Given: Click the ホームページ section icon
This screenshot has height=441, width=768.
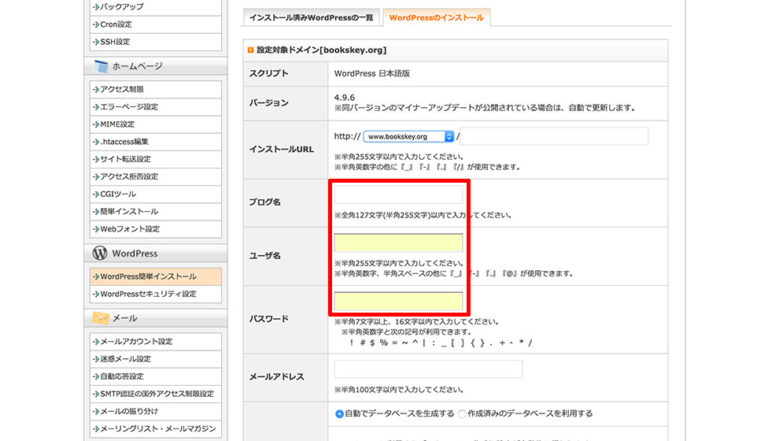Looking at the screenshot, I should (101, 66).
